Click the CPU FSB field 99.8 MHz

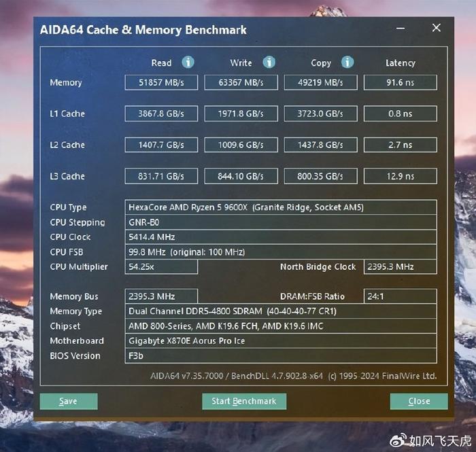click(281, 252)
